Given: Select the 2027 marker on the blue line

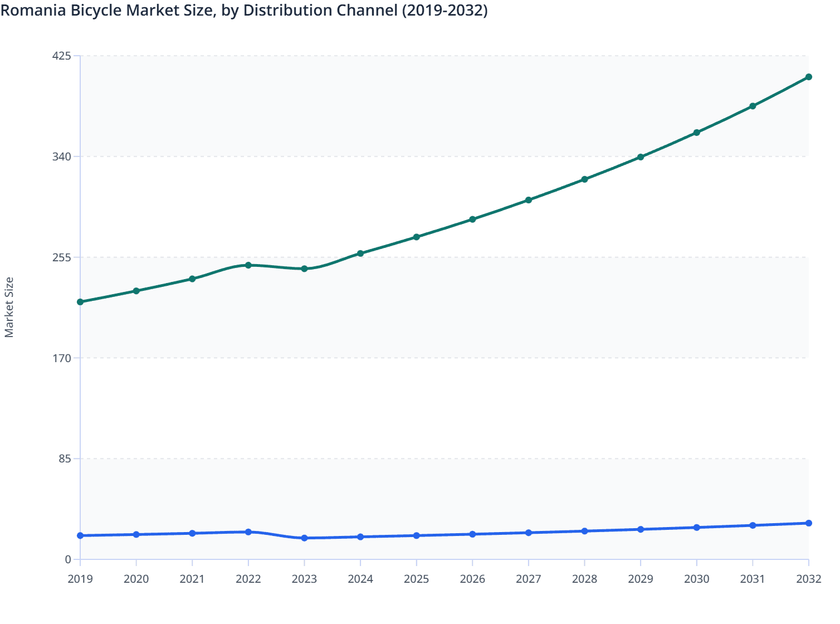Looking at the screenshot, I should 528,532.
